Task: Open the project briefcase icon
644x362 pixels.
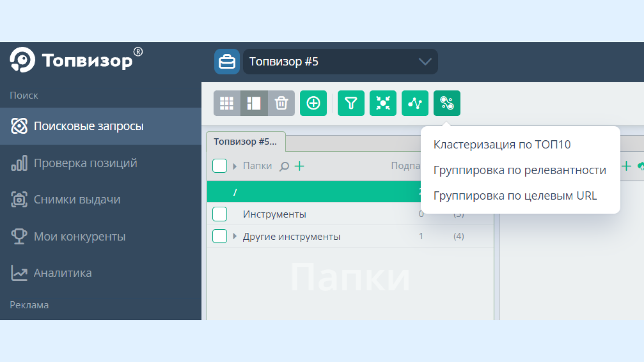Action: point(227,62)
